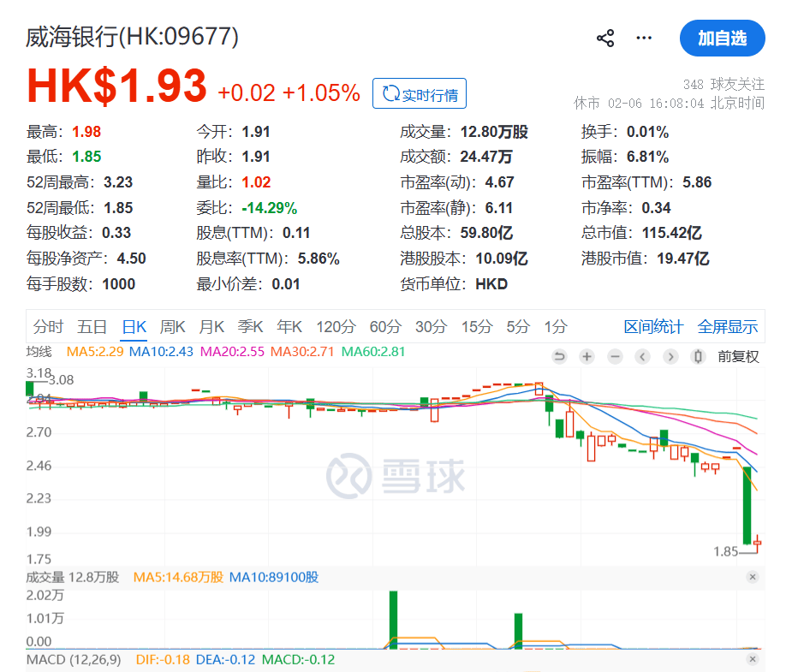Select the 60分 timeframe tab
Image resolution: width=786 pixels, height=672 pixels.
point(384,326)
